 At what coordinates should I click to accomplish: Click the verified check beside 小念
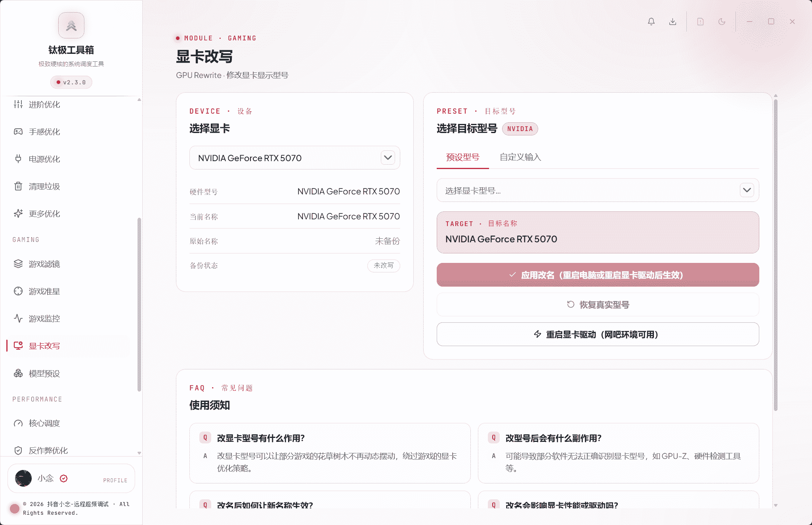click(64, 479)
